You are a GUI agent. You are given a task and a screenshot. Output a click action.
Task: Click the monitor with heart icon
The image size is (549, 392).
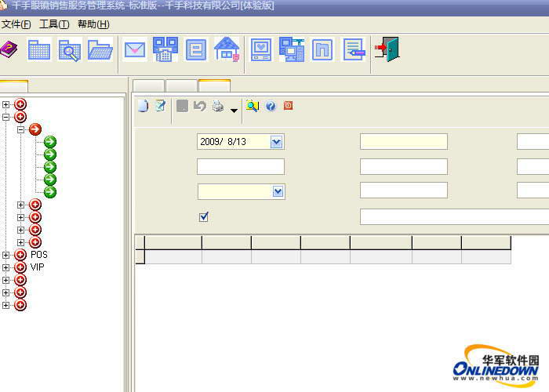(261, 49)
